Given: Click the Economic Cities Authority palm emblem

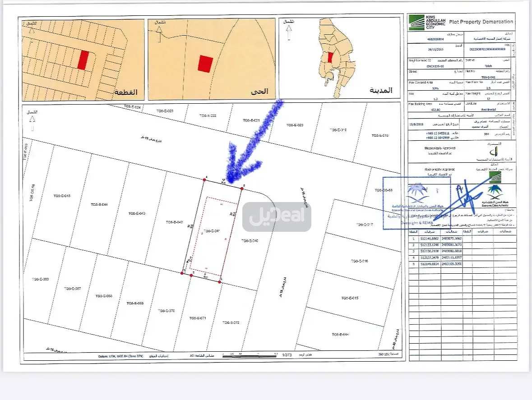Looking at the screenshot, I should [x=496, y=194].
